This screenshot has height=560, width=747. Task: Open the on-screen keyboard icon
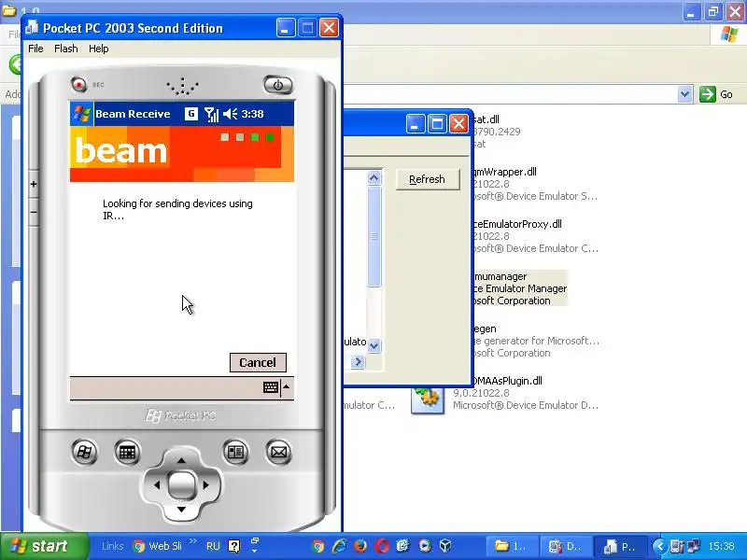(x=271, y=387)
